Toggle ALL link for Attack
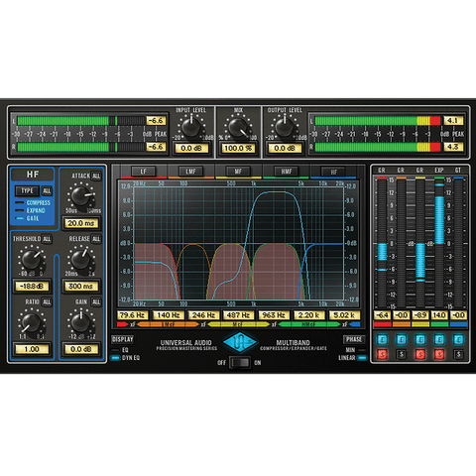 coord(96,176)
